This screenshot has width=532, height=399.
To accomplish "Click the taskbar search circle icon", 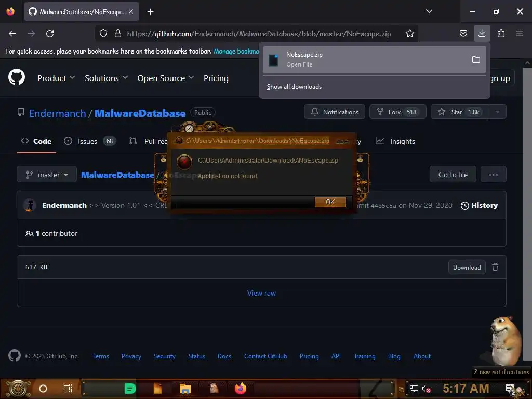I will click(x=43, y=389).
